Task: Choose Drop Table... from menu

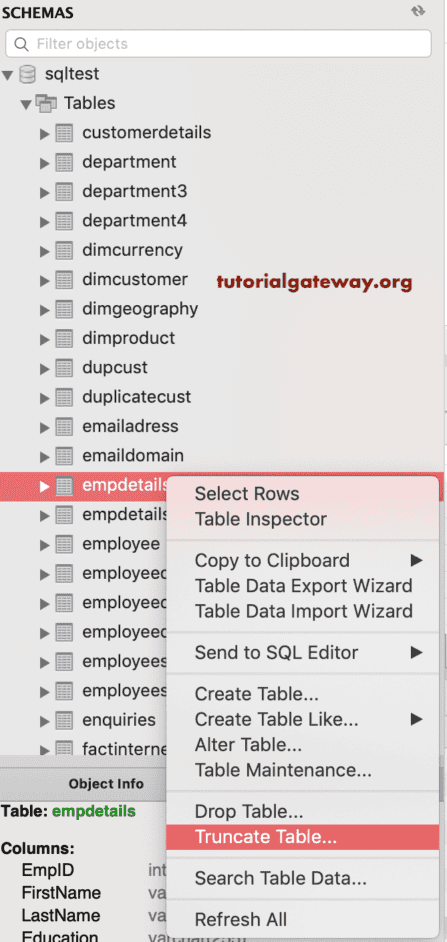Action: (x=303, y=812)
